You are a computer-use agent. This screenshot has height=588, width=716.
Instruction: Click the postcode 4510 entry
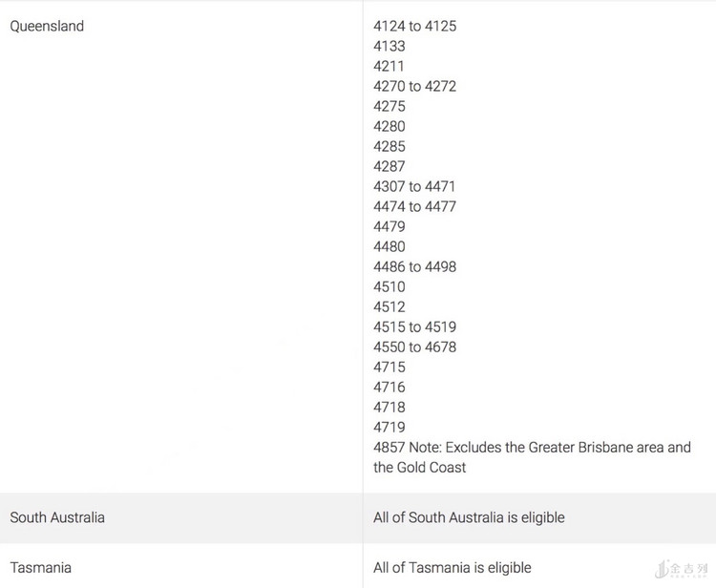(x=390, y=286)
